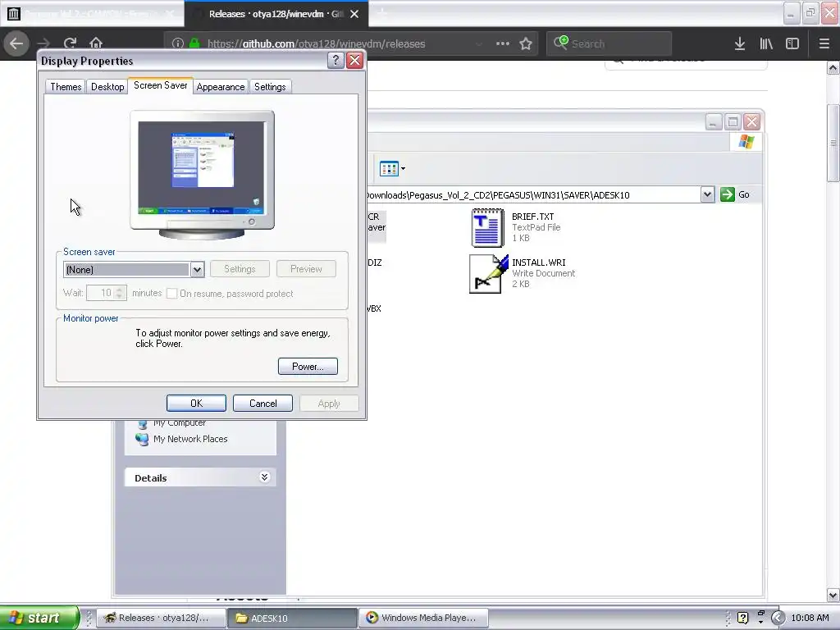Image resolution: width=840 pixels, height=630 pixels.
Task: Switch to Releases otya128 taskbar button
Action: click(x=161, y=618)
